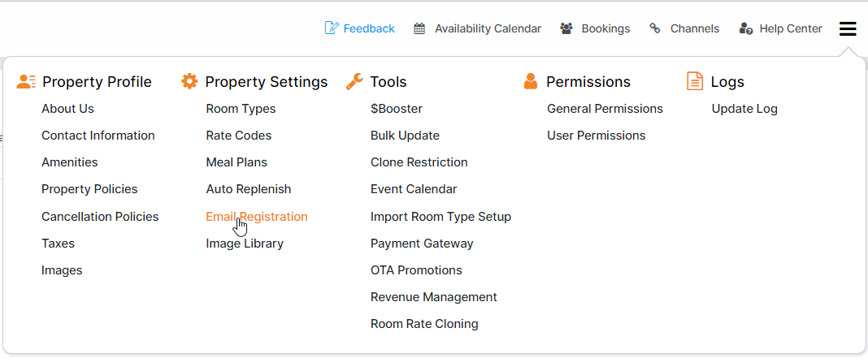
Task: Open the Update Log
Action: pyautogui.click(x=744, y=109)
